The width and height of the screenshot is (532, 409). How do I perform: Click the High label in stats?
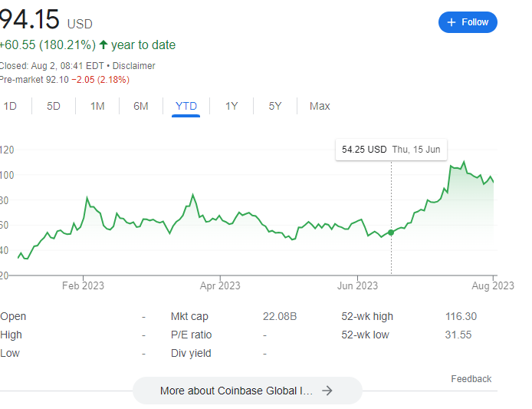click(11, 335)
